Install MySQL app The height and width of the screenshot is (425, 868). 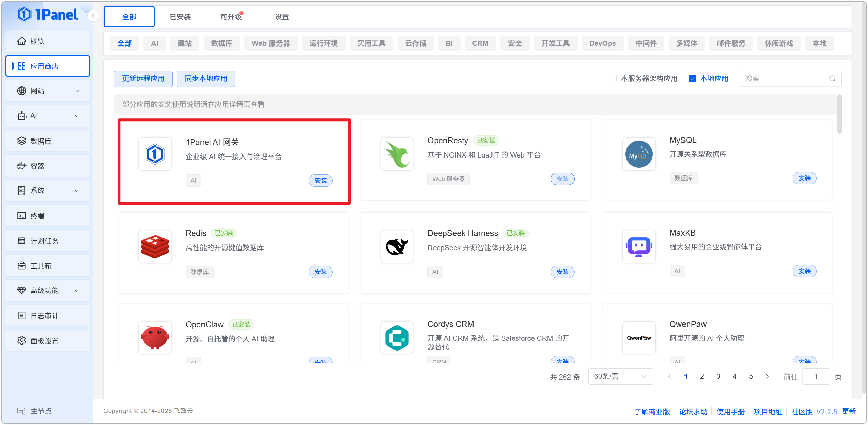805,178
